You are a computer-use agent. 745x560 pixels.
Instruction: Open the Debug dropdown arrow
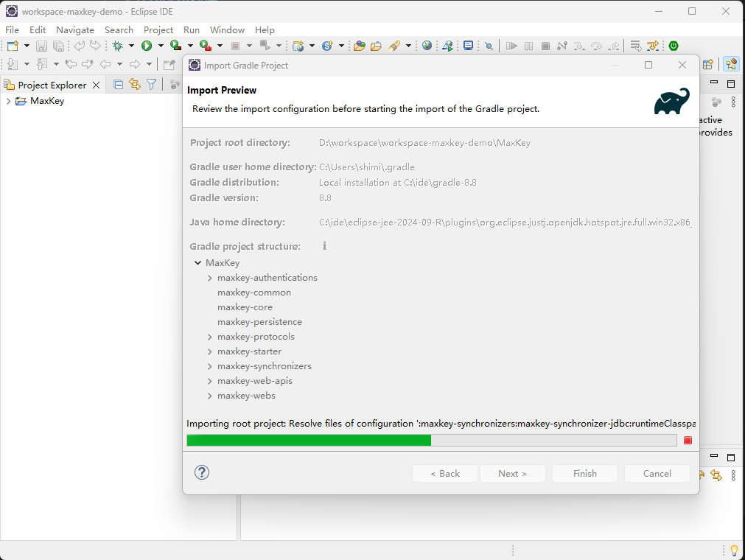point(131,46)
